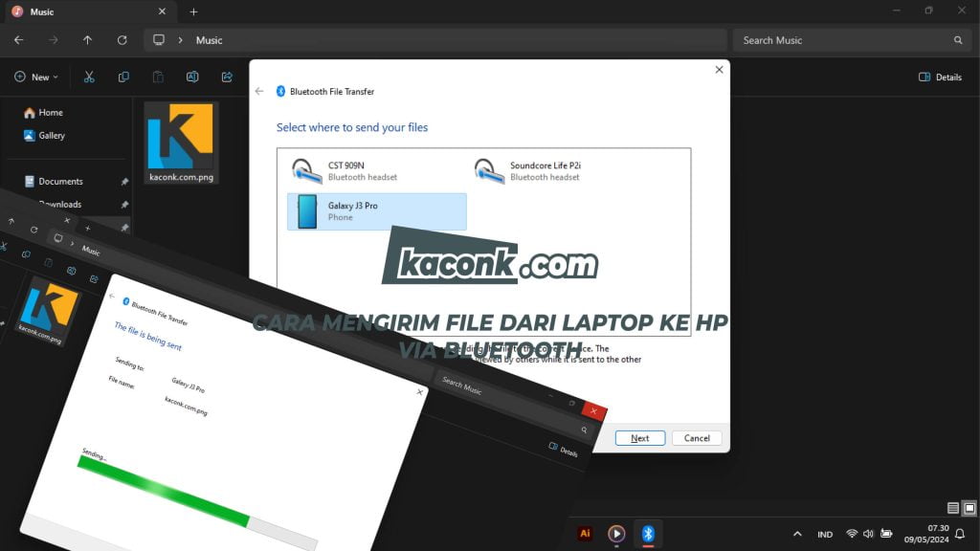Click the Back navigation arrow in File Explorer
Image resolution: width=980 pixels, height=551 pixels.
[x=19, y=40]
